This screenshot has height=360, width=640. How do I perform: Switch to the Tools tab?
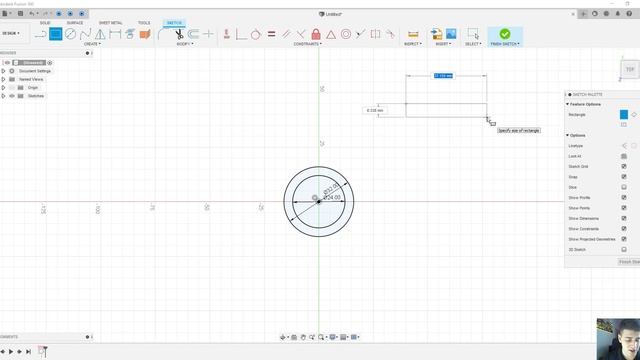click(144, 23)
